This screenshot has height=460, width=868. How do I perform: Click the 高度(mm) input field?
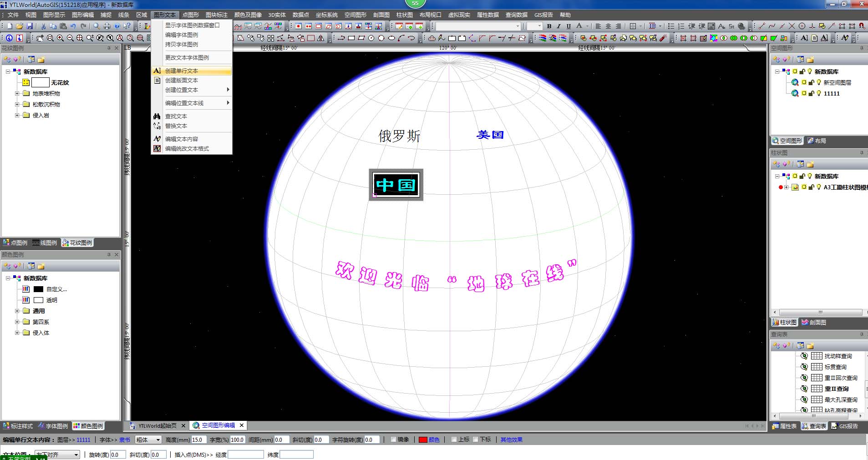[x=198, y=440]
